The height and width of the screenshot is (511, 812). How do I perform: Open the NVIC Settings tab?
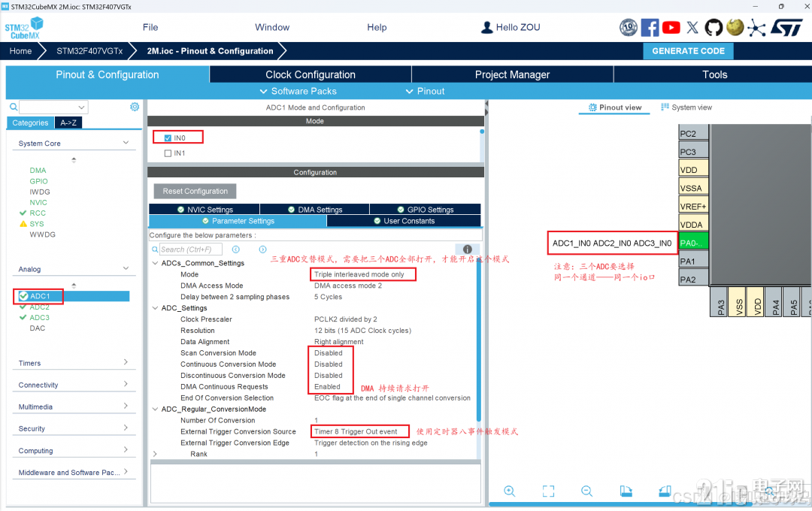point(205,209)
